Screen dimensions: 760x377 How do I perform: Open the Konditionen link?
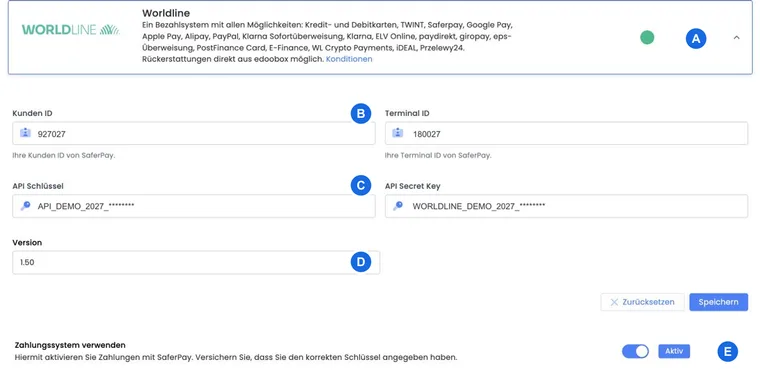pos(349,59)
